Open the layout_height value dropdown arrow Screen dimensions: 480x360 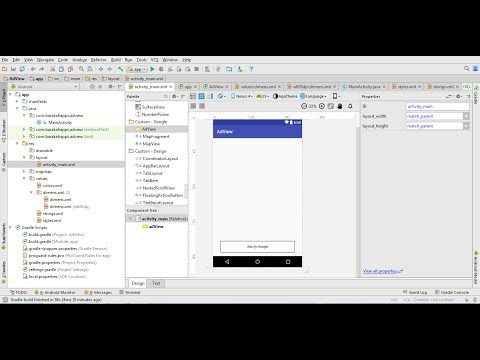coord(466,126)
